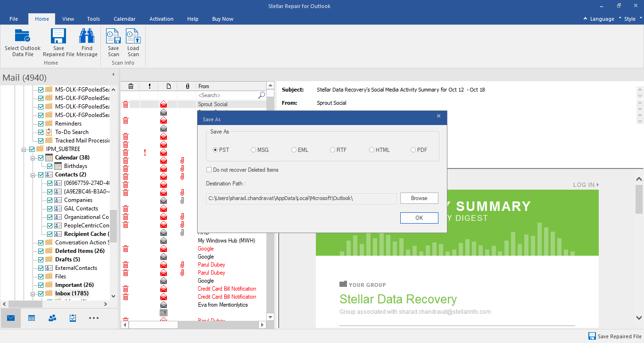Open the Contacts people icon in bottom navigation
The image size is (644, 343).
52,318
